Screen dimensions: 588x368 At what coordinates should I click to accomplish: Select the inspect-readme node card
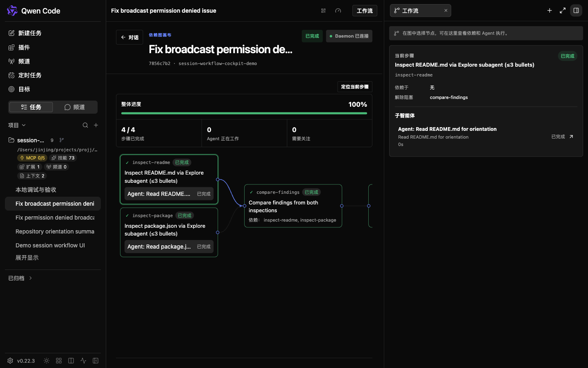pyautogui.click(x=169, y=179)
